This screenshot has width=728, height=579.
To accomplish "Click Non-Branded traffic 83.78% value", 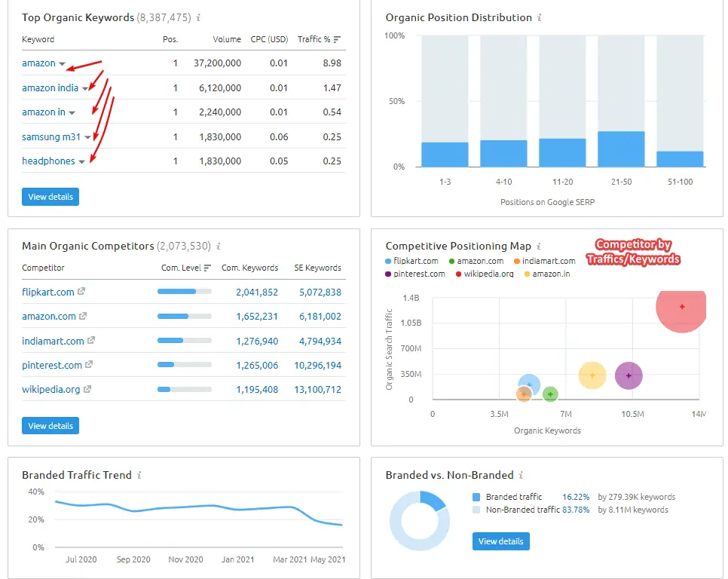I will click(x=576, y=510).
